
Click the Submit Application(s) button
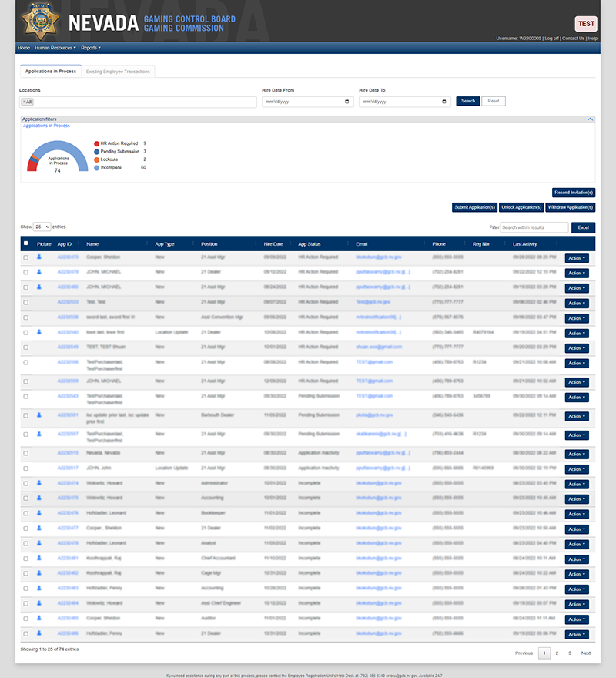[474, 207]
